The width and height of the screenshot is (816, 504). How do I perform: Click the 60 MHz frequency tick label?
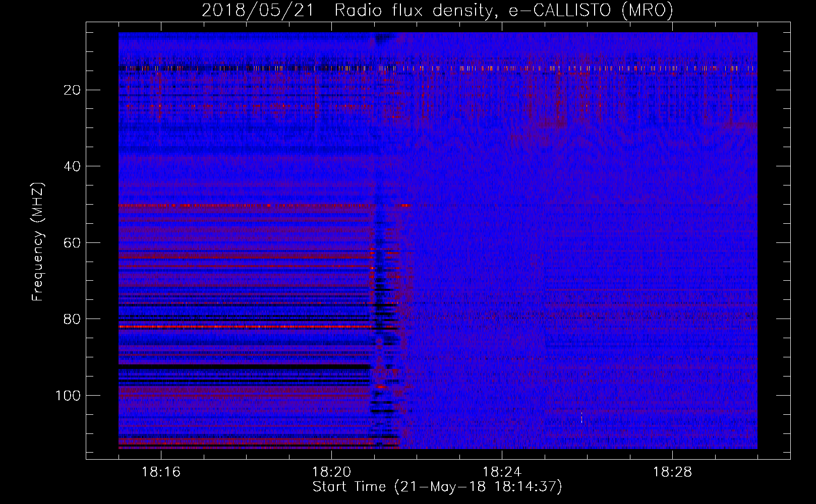[73, 243]
